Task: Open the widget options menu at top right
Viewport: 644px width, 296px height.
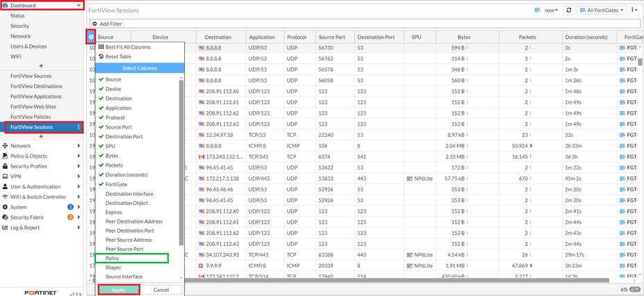Action: coord(634,10)
